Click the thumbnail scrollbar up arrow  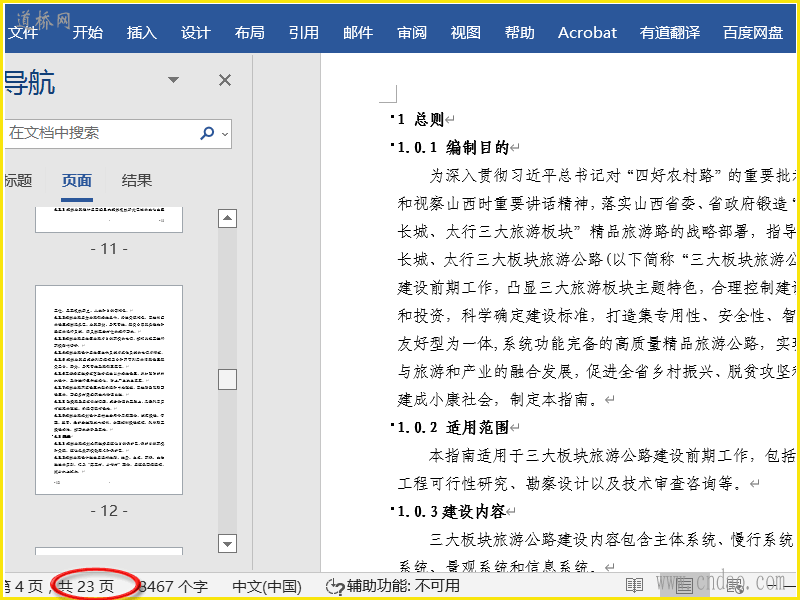[228, 218]
